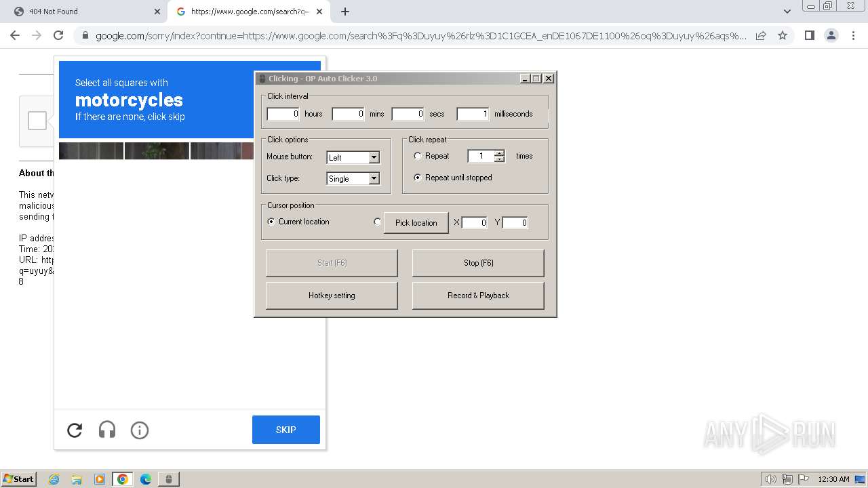Open Action Center flag icon
The width and height of the screenshot is (868, 488).
pos(804,479)
